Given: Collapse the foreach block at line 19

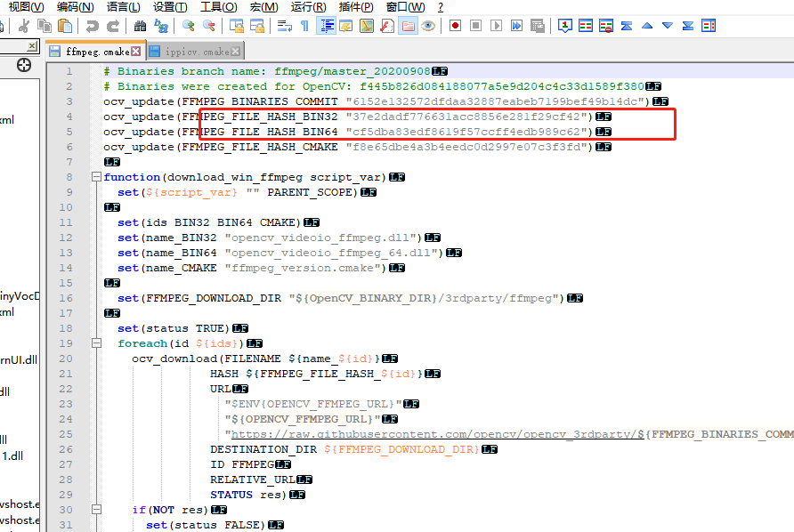Looking at the screenshot, I should point(96,343).
